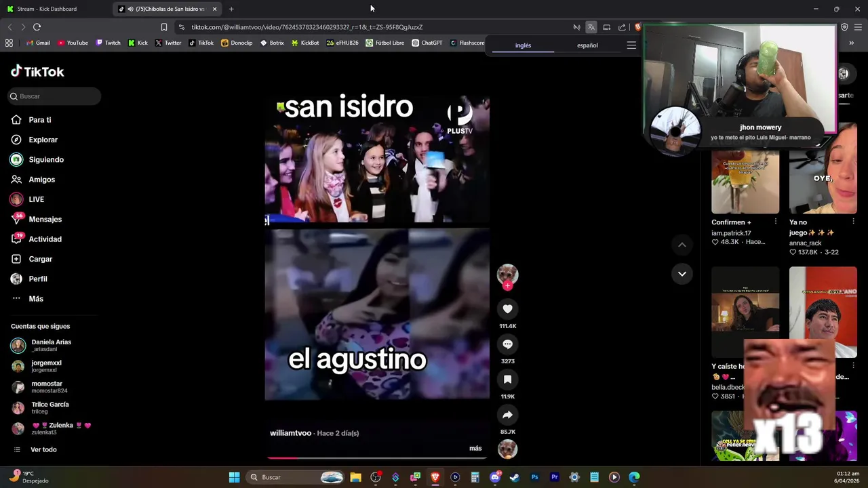Open the Fútbol Libre bookmark

[384, 43]
